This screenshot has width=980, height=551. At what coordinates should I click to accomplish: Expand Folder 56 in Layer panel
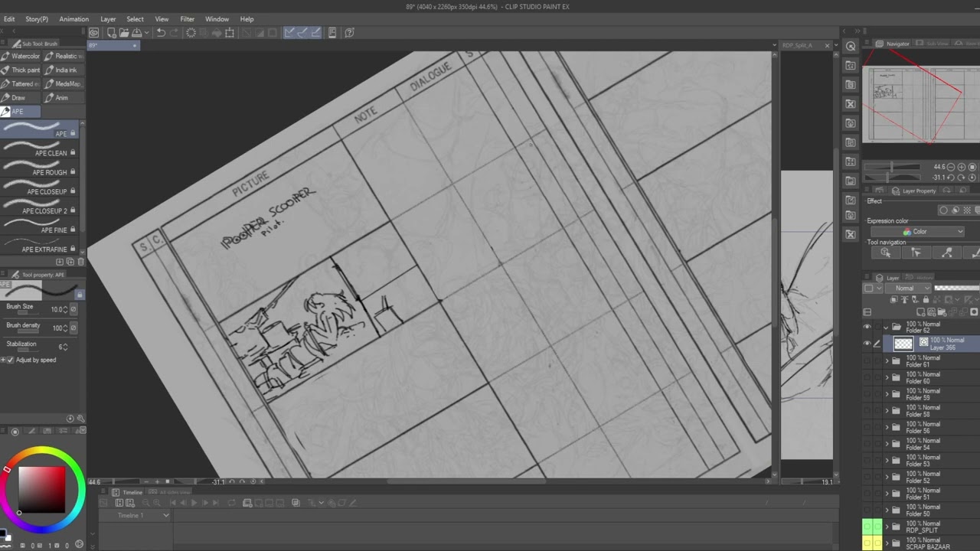[x=887, y=427]
